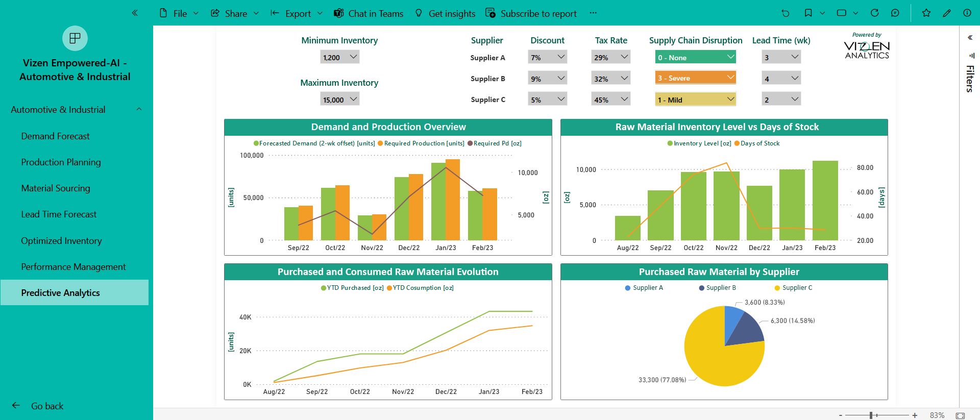Open the comments pane
Image resolution: width=980 pixels, height=420 pixels.
pos(895,13)
